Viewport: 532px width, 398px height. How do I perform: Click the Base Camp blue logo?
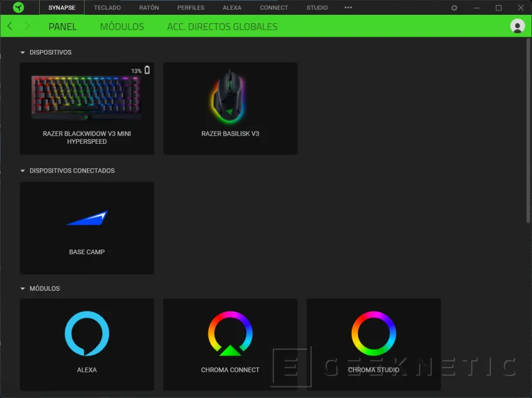click(x=87, y=218)
